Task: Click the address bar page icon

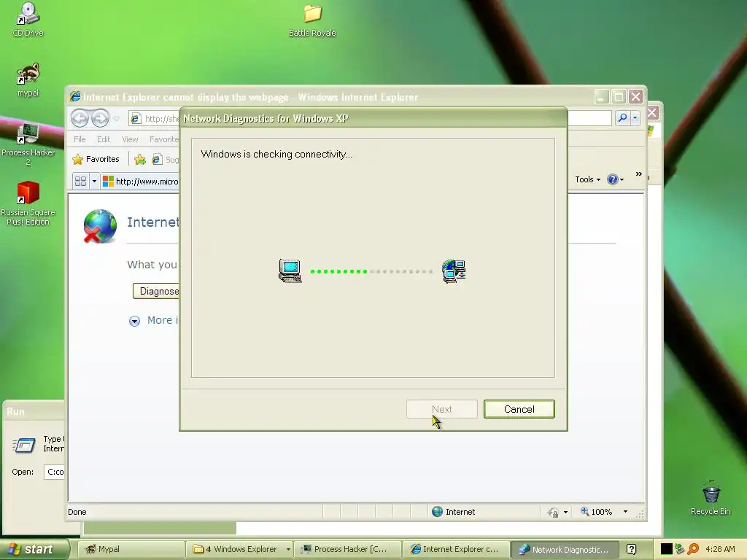Action: 136,118
